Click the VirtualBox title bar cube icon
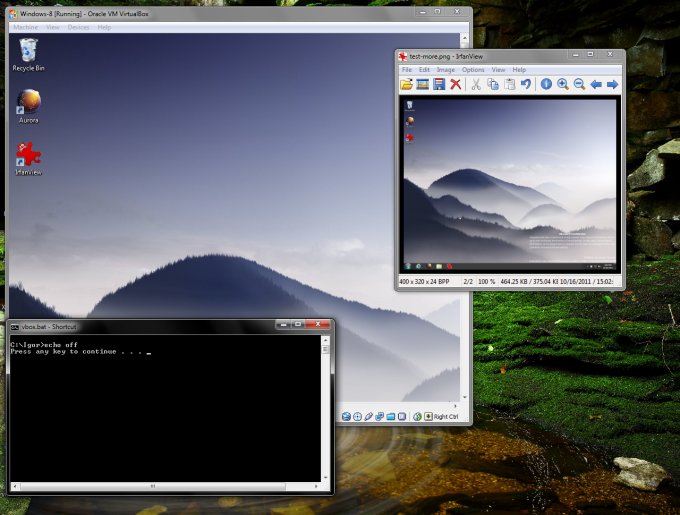Viewport: 680px width, 515px height. 13,14
